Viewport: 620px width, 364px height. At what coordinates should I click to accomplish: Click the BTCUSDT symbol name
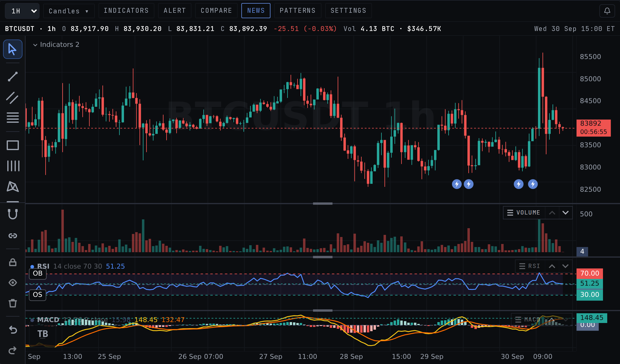(x=20, y=29)
